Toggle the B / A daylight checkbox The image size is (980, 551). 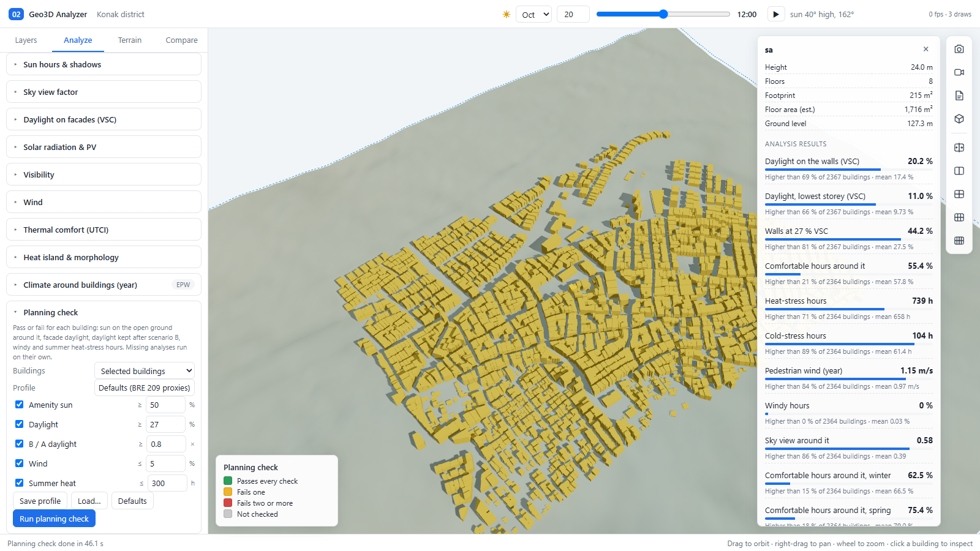[x=20, y=444]
